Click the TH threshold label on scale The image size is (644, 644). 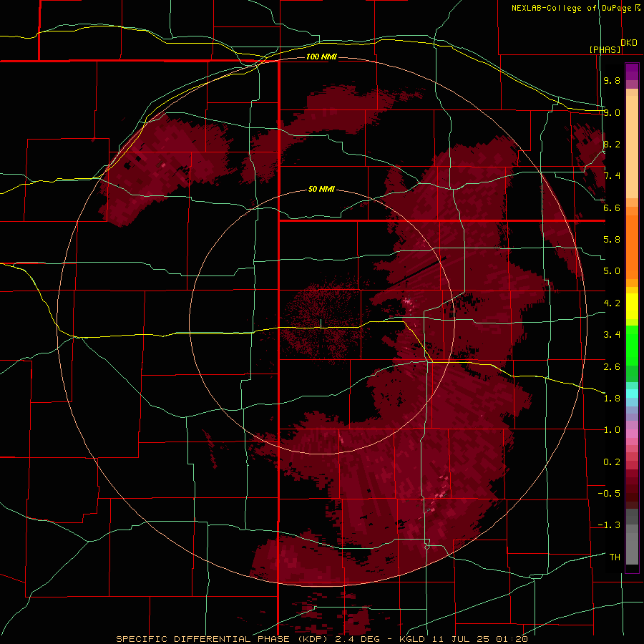[x=615, y=557]
